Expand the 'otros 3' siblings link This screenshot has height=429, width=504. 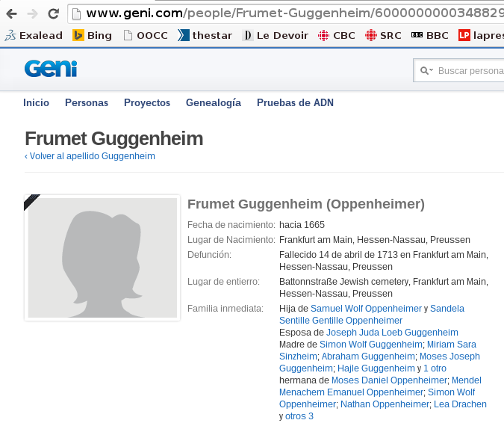pyautogui.click(x=299, y=416)
